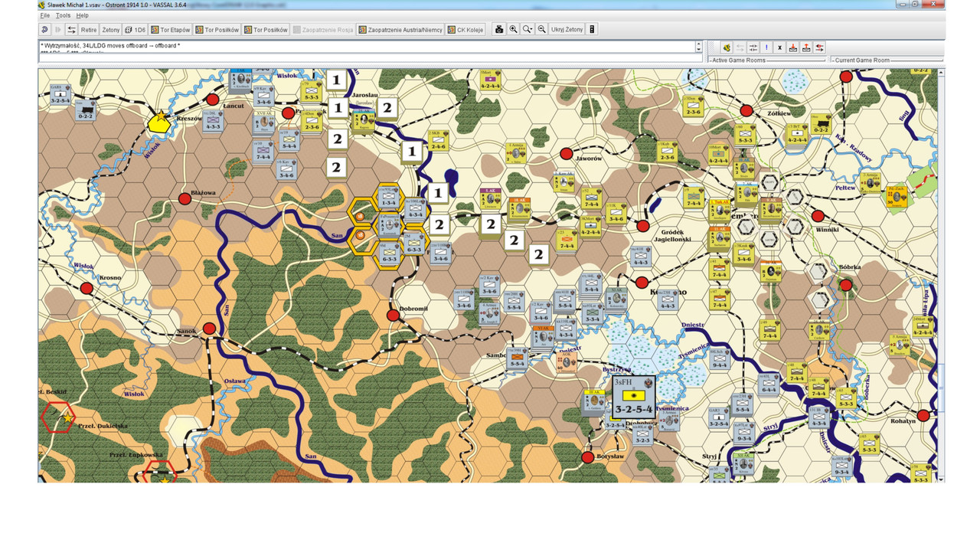Click the red up-arrow tray icon
The image size is (980, 543).
click(x=806, y=47)
